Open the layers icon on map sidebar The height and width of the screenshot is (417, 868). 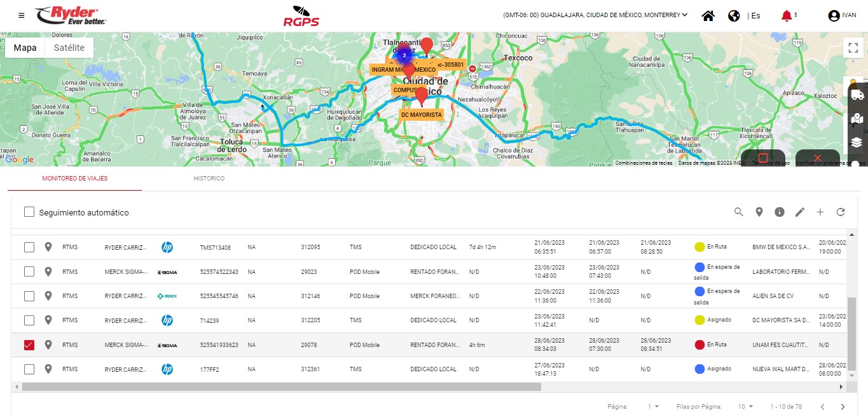(x=857, y=142)
